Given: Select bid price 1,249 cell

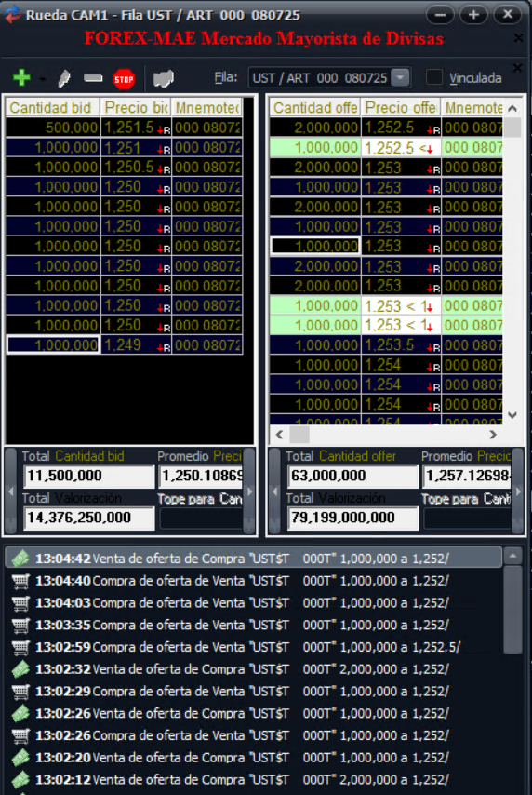Looking at the screenshot, I should pos(135,344).
